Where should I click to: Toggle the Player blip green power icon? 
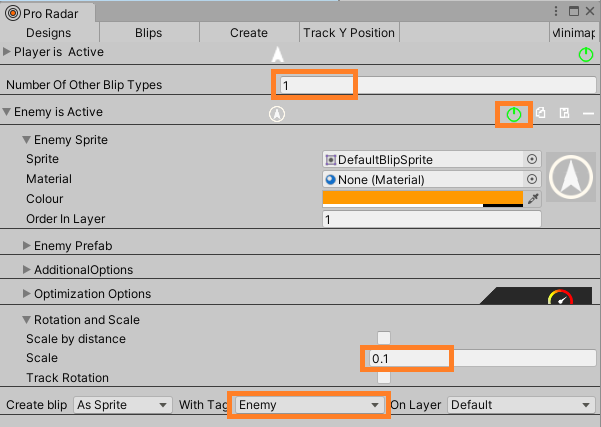(586, 54)
